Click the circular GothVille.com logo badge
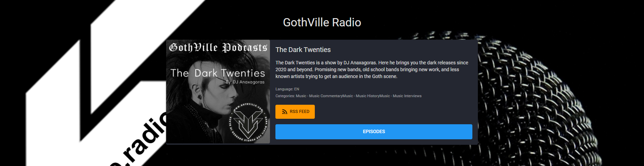The image size is (644, 166). (x=248, y=122)
